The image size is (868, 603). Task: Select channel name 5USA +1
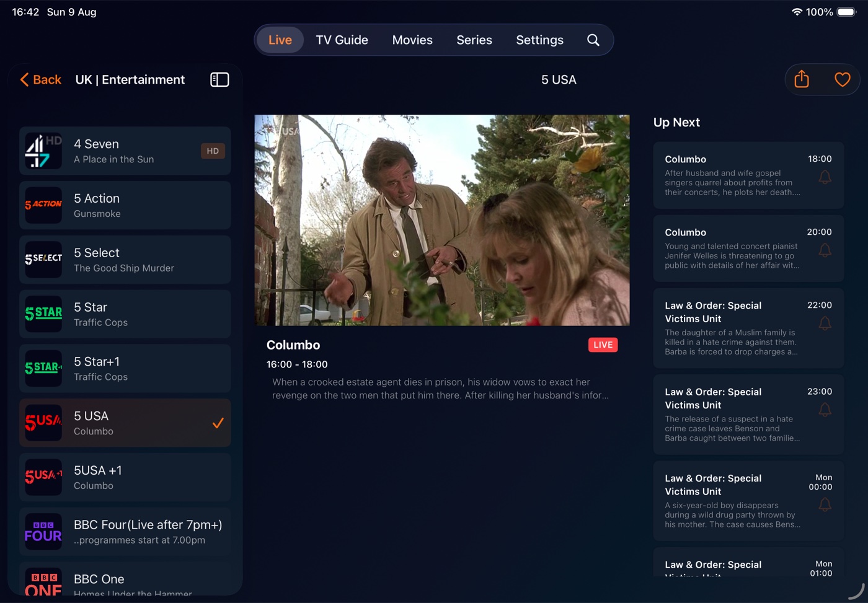tap(98, 470)
